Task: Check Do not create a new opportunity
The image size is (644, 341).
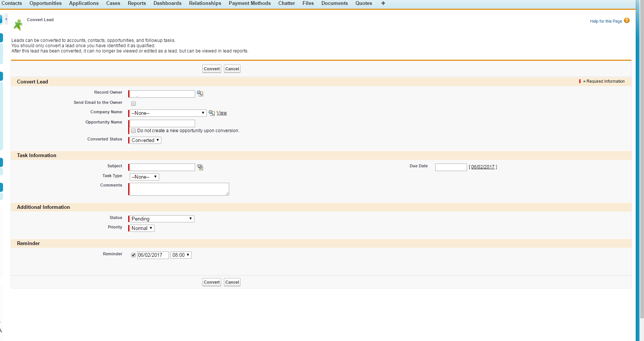Action: click(x=133, y=131)
